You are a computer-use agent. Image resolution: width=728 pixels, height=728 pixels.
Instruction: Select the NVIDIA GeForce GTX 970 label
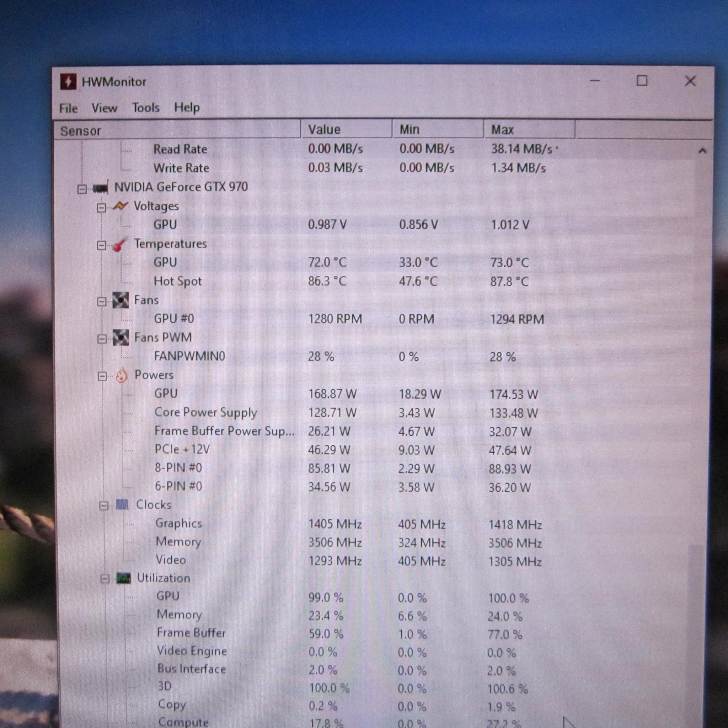click(x=181, y=187)
